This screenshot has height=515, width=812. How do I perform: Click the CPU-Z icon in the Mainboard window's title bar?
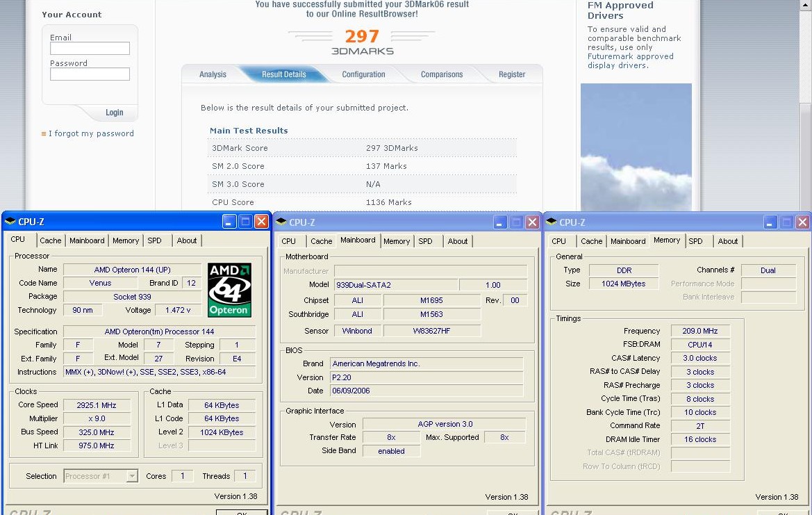pyautogui.click(x=281, y=222)
